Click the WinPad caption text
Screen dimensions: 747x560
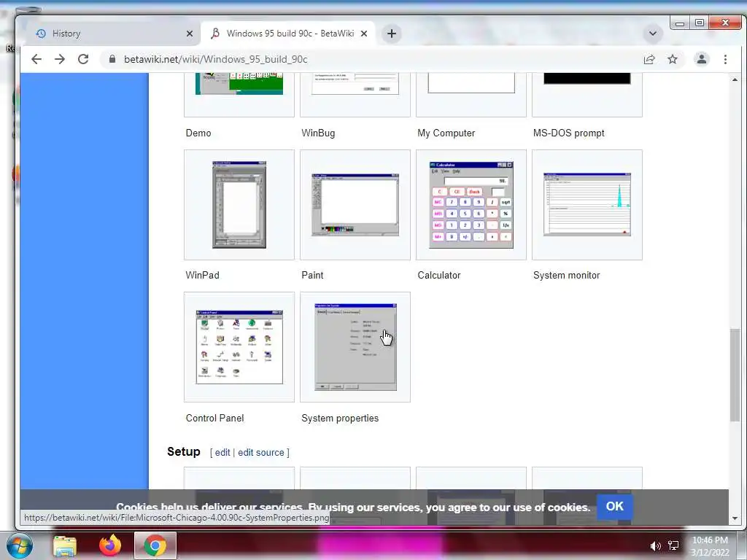pos(203,275)
